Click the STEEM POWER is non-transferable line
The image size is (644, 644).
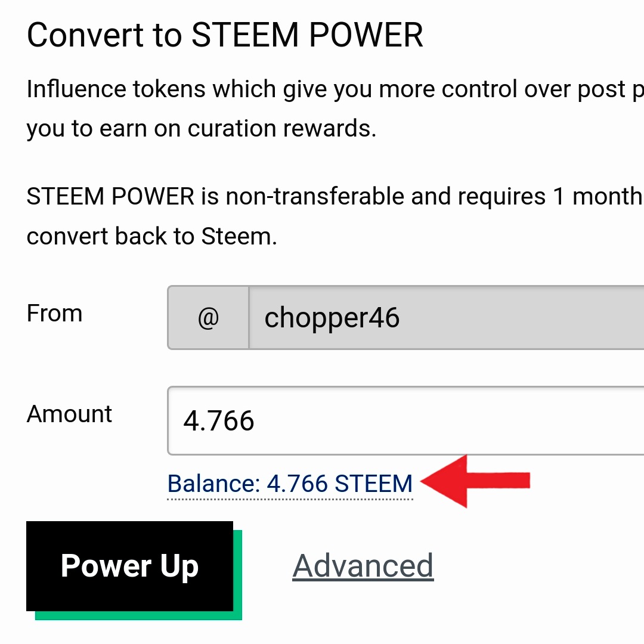pos(335,196)
